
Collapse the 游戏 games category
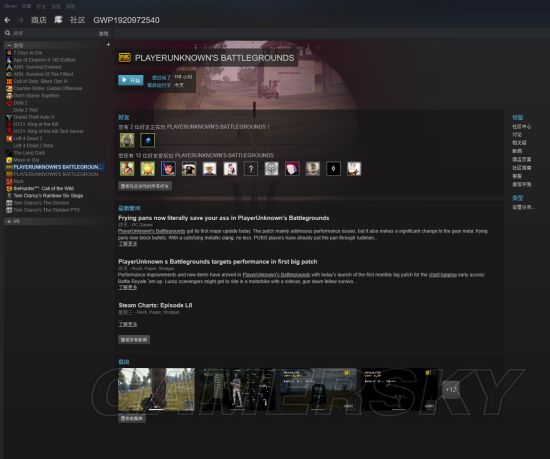(x=9, y=46)
